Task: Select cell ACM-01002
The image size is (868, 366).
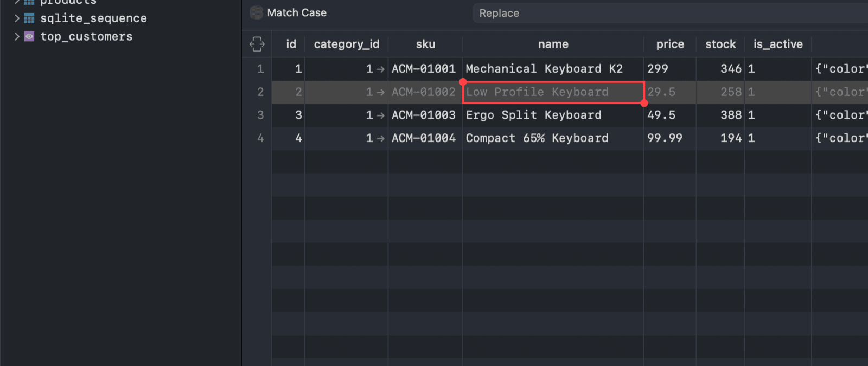Action: (425, 92)
